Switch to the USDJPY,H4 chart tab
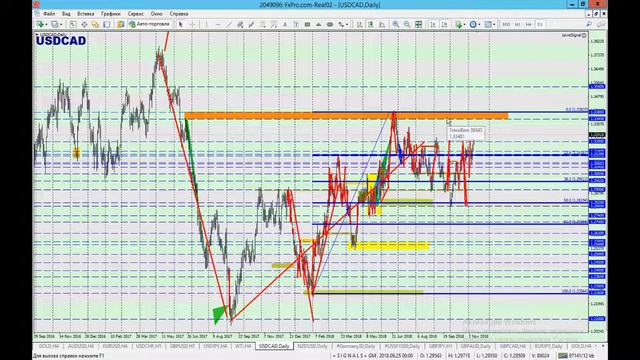The image size is (640, 360). (x=215, y=346)
